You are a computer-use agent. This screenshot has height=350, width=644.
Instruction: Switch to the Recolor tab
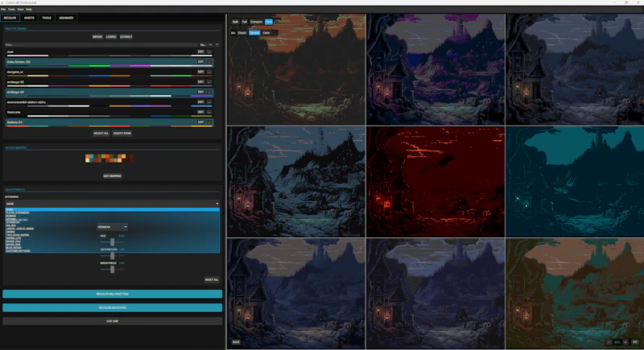10,18
